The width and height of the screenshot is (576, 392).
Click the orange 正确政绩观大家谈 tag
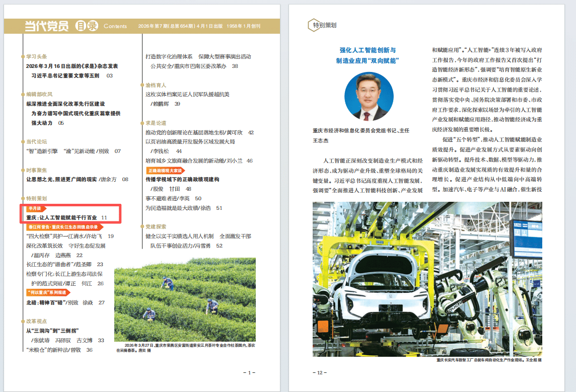[165, 171]
